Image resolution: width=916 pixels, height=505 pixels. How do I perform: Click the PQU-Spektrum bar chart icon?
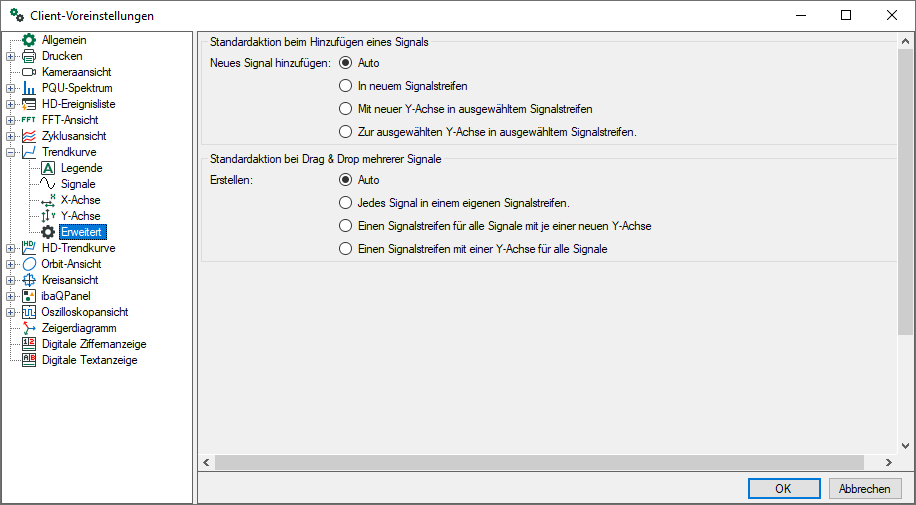click(29, 88)
